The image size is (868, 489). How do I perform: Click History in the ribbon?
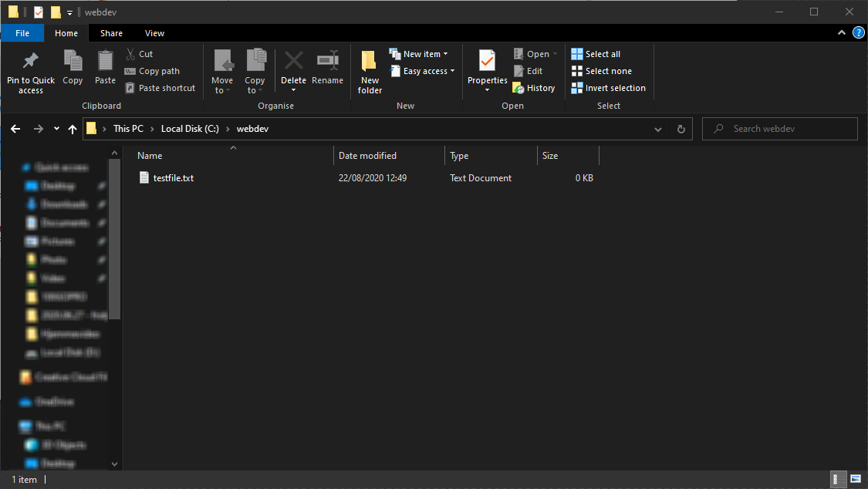click(x=534, y=88)
